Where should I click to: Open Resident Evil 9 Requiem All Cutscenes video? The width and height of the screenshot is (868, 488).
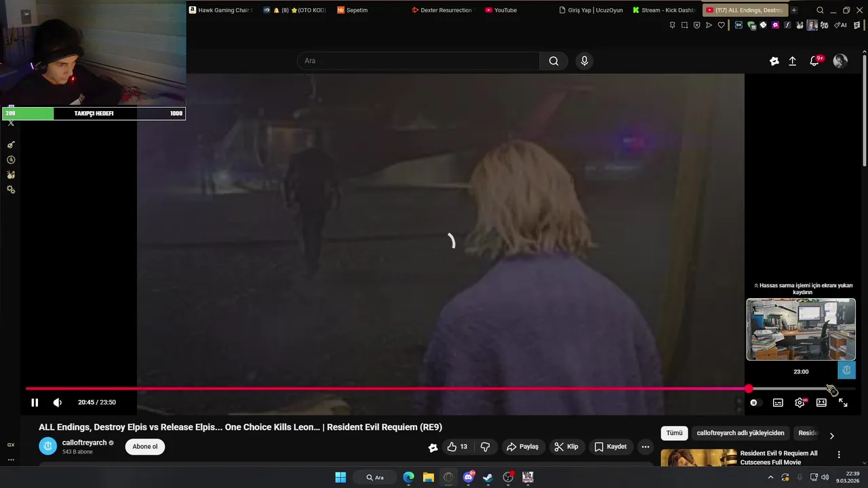tap(778, 457)
